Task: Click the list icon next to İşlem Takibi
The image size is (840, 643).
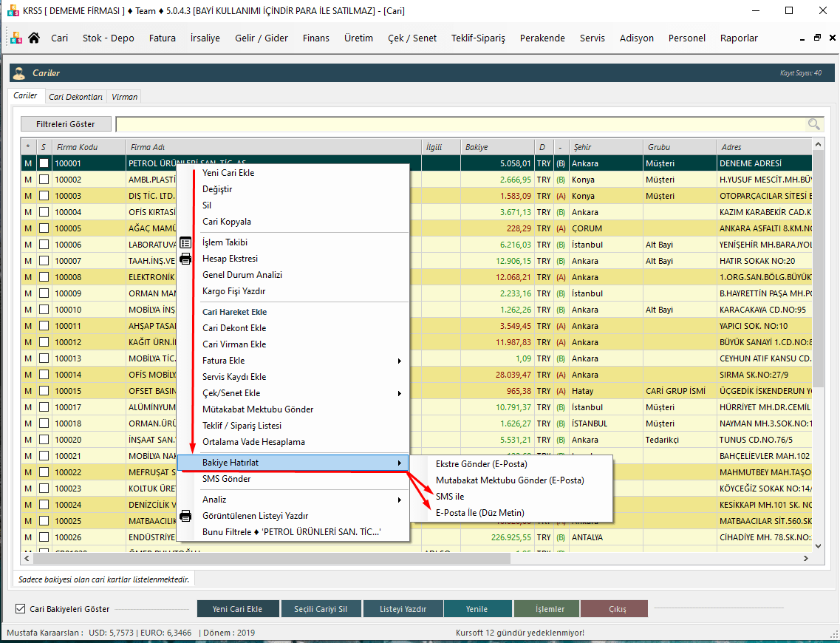Action: click(185, 242)
